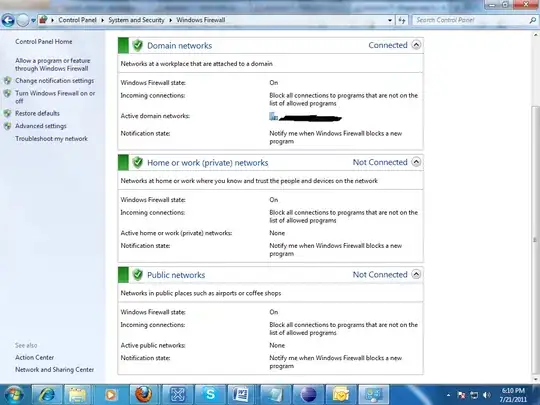540x405 pixels.
Task: Click the blue X-arrows taskbar icon
Action: coord(177,395)
